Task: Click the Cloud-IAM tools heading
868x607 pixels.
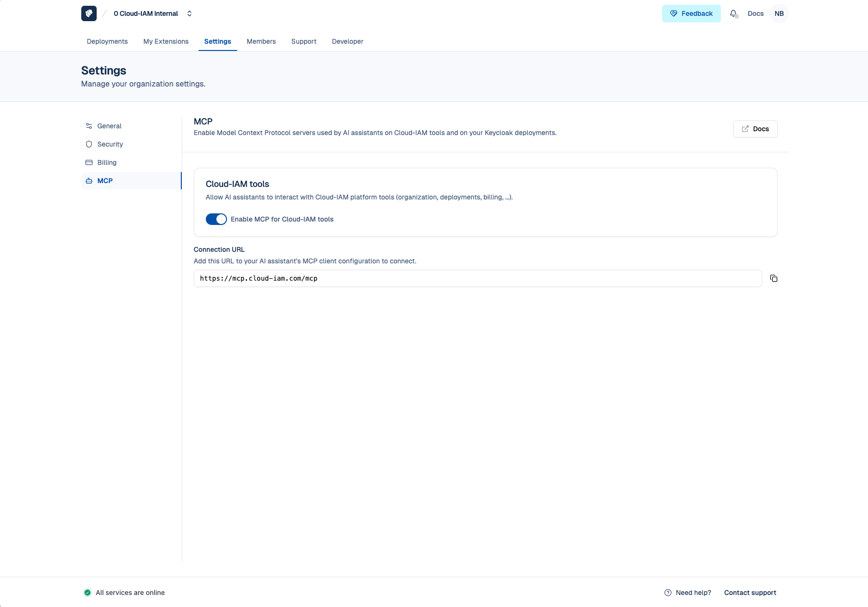Action: point(238,184)
